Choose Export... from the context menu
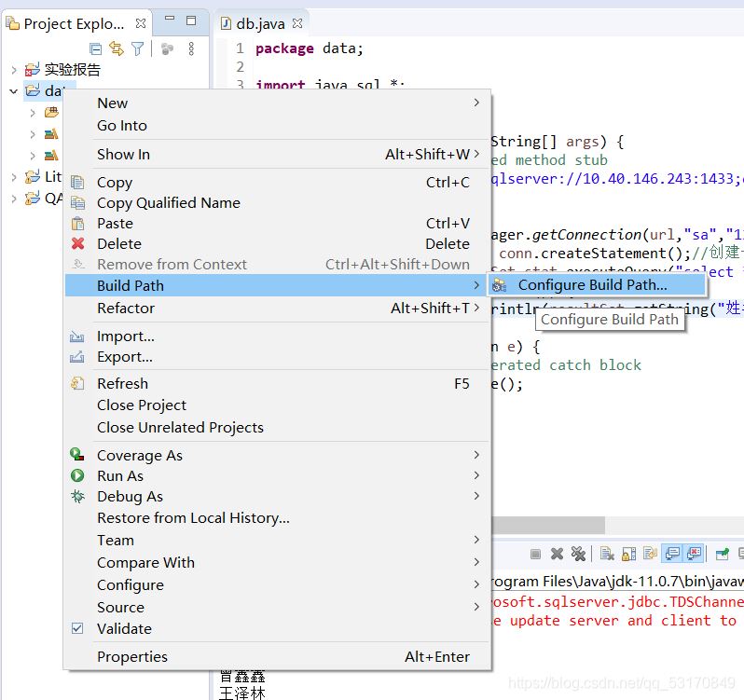The width and height of the screenshot is (744, 700). 277,357
